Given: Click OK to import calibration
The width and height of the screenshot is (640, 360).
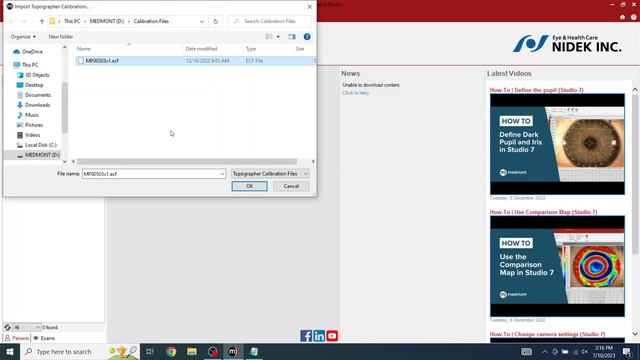Looking at the screenshot, I should pyautogui.click(x=249, y=186).
